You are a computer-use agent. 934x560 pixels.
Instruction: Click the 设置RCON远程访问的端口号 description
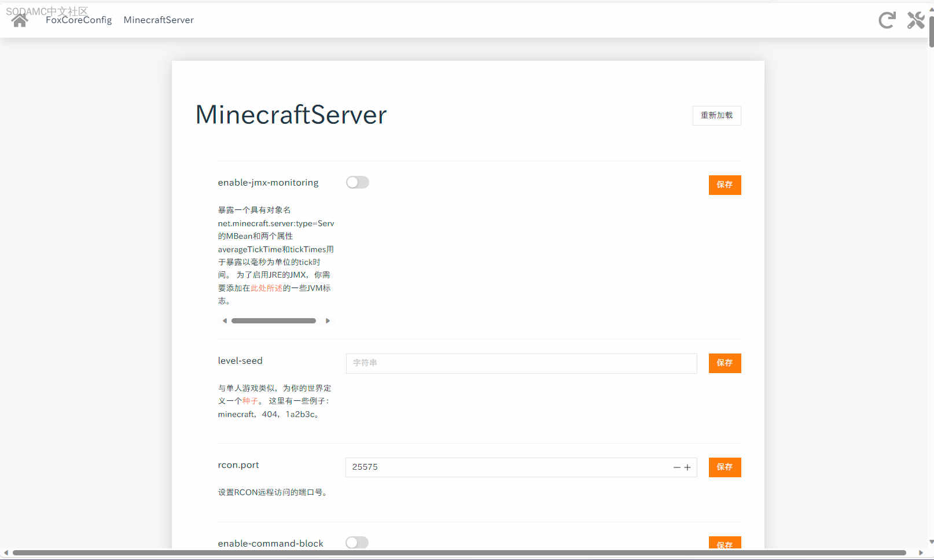tap(273, 492)
